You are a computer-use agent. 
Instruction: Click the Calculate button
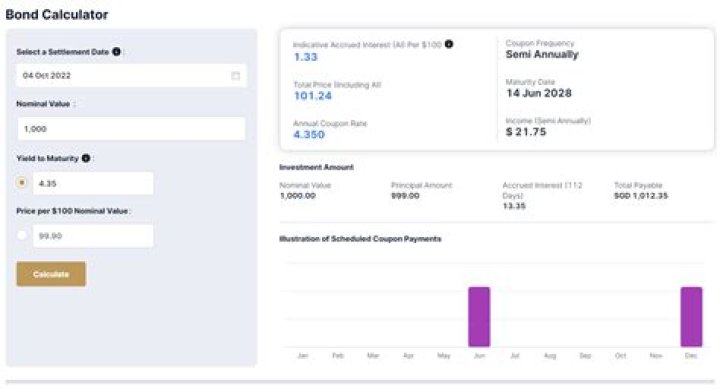(51, 274)
